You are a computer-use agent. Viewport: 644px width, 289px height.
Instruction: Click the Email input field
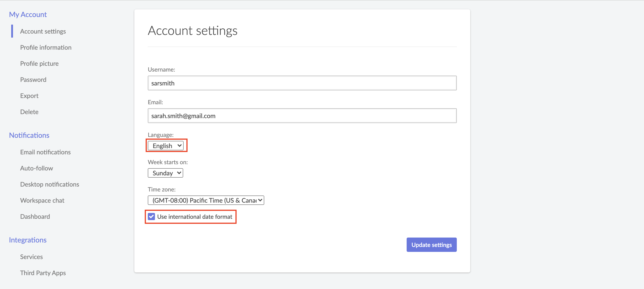tap(302, 115)
